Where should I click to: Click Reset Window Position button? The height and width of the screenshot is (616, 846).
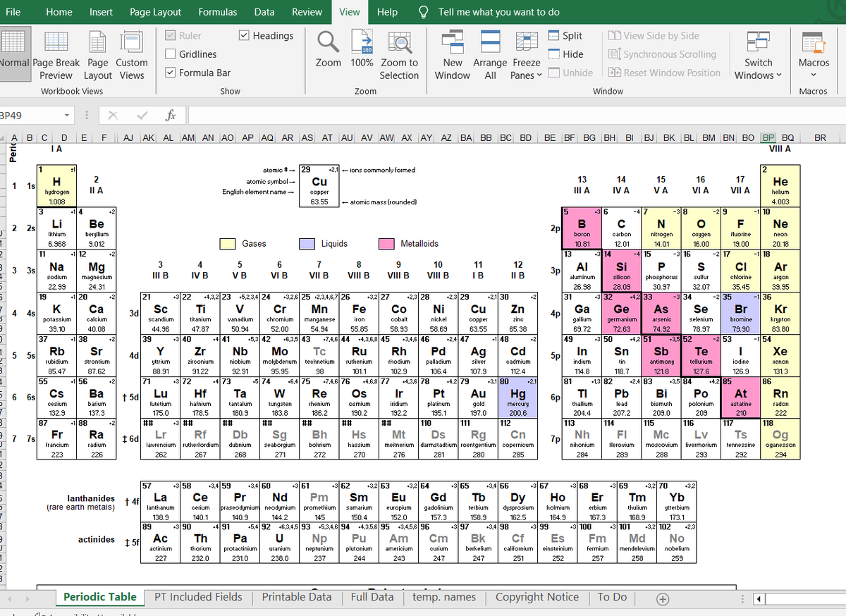click(664, 73)
